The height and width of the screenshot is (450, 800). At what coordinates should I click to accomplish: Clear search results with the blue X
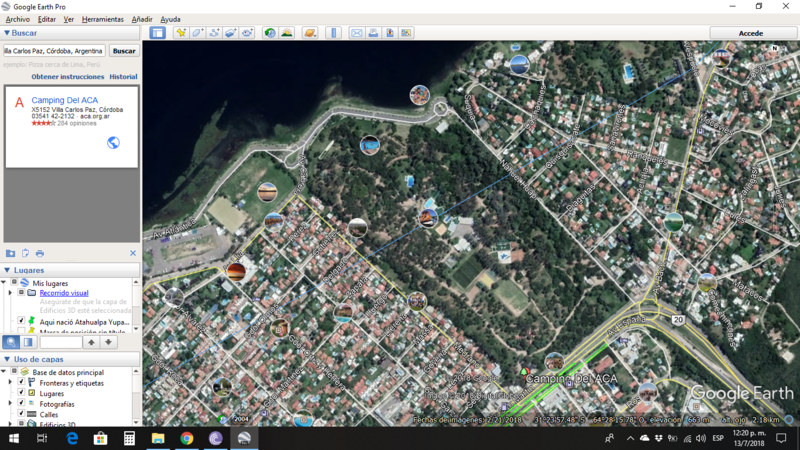[133, 253]
